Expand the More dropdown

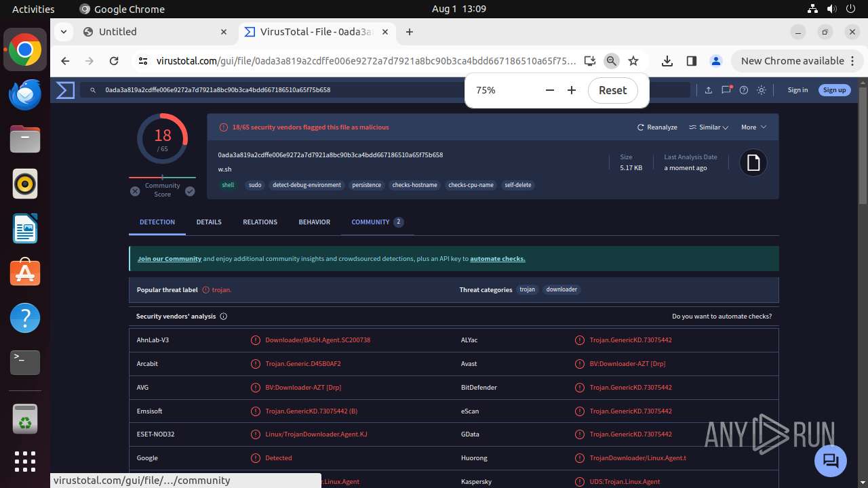(x=753, y=127)
